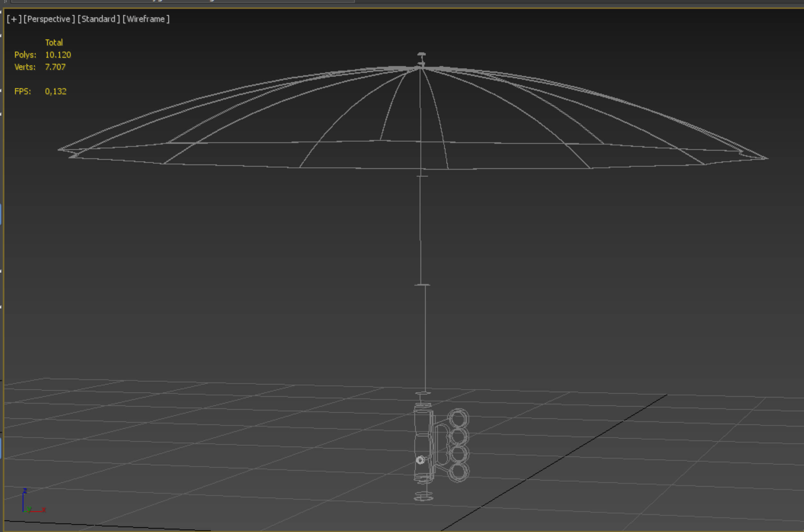Click the pole joint collar at mid-height
The width and height of the screenshot is (804, 532).
coord(422,285)
